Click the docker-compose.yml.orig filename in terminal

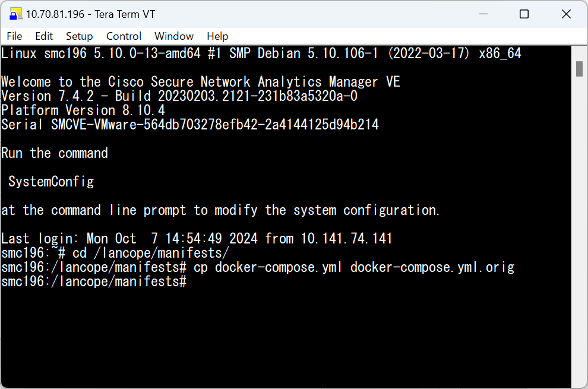coord(432,267)
